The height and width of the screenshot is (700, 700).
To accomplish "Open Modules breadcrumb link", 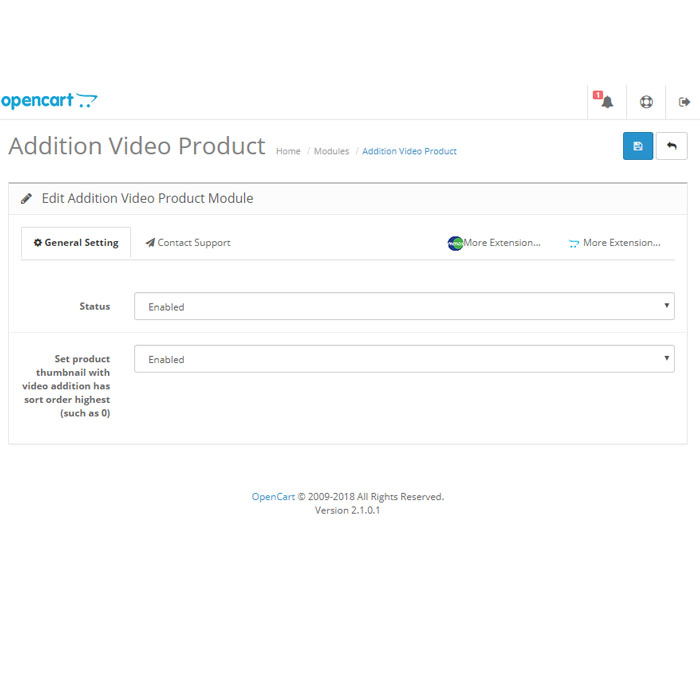I will click(331, 151).
